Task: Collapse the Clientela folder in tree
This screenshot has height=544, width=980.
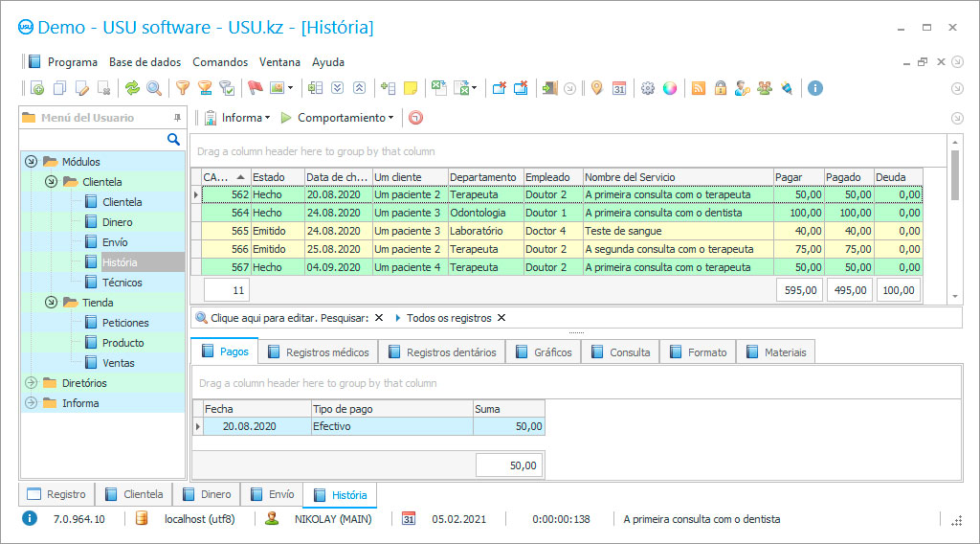Action: click(51, 182)
